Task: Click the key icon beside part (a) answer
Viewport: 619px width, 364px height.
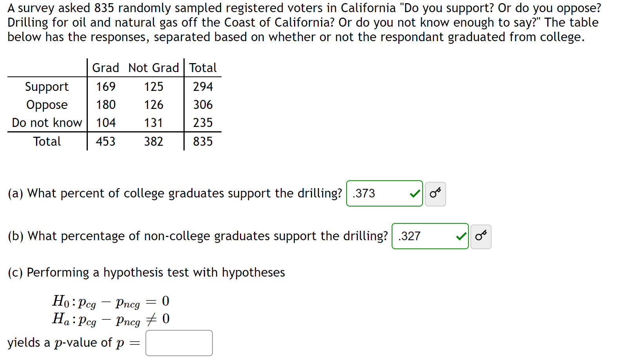Action: pos(435,194)
